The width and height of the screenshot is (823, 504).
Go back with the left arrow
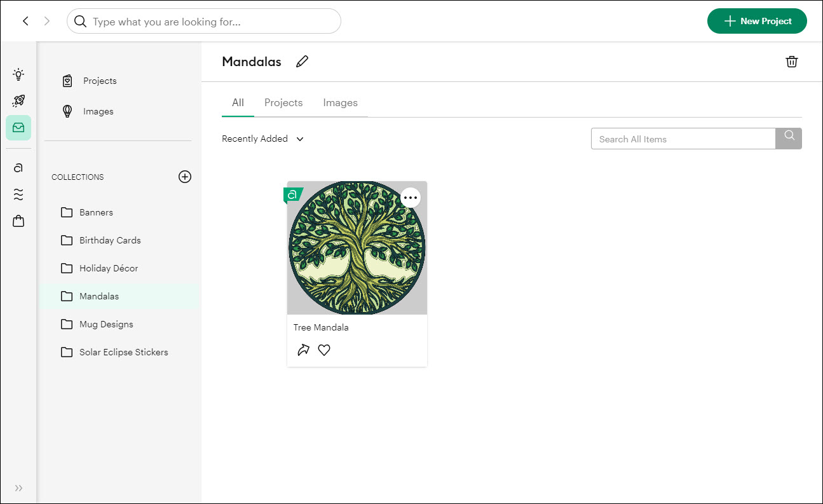[25, 21]
